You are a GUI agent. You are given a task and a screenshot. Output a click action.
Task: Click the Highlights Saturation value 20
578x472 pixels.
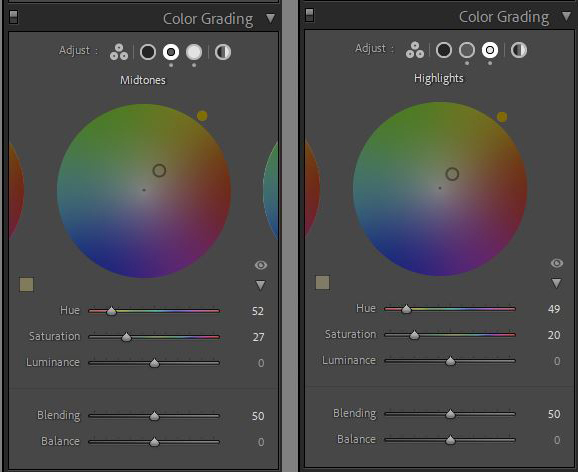pos(554,335)
